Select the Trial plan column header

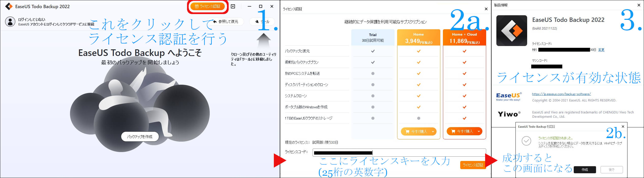click(x=373, y=37)
